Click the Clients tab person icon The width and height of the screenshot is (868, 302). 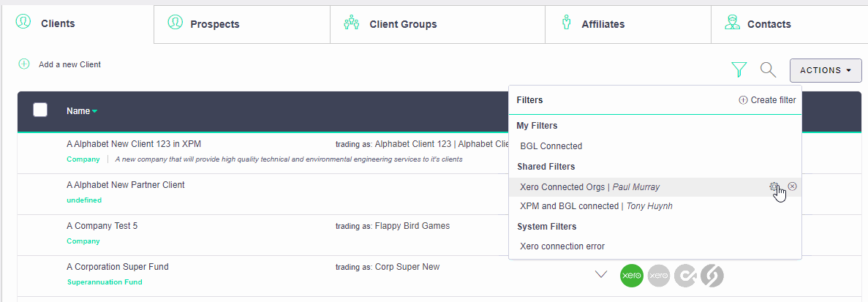(x=23, y=22)
